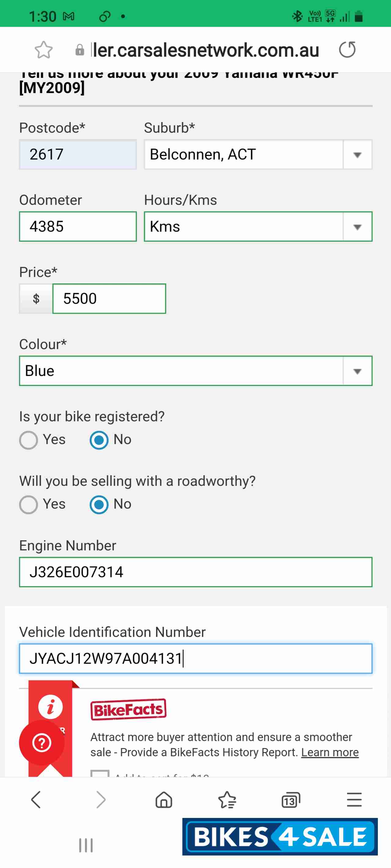Open the Colour dropdown showing Blue

[196, 371]
